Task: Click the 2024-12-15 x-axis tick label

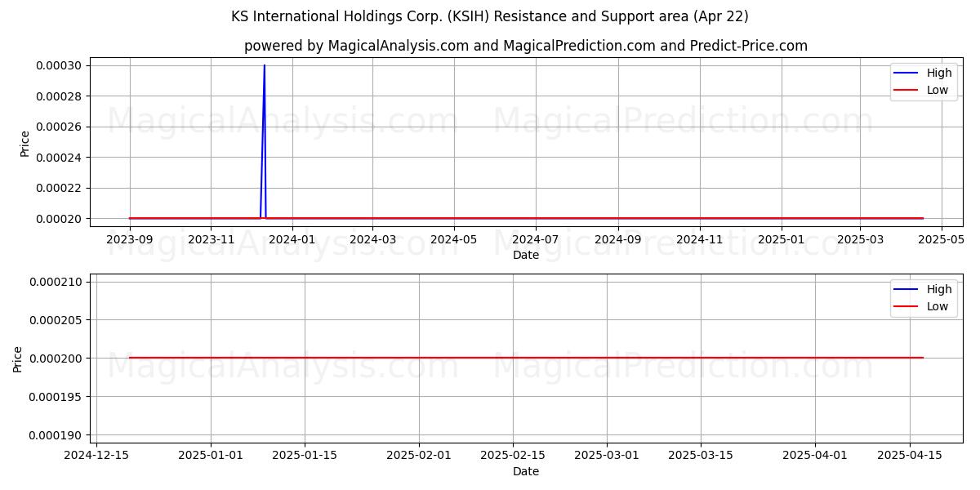Action: click(96, 456)
